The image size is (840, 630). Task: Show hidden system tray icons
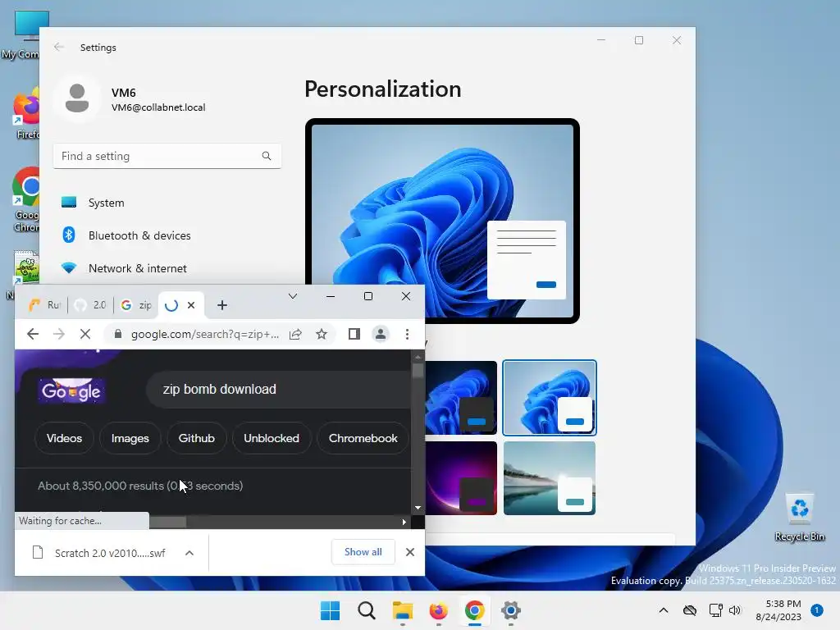pyautogui.click(x=663, y=610)
